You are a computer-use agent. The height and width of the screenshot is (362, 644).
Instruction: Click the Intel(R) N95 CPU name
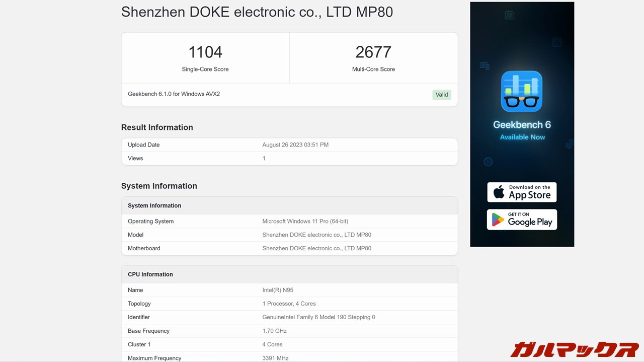point(278,291)
